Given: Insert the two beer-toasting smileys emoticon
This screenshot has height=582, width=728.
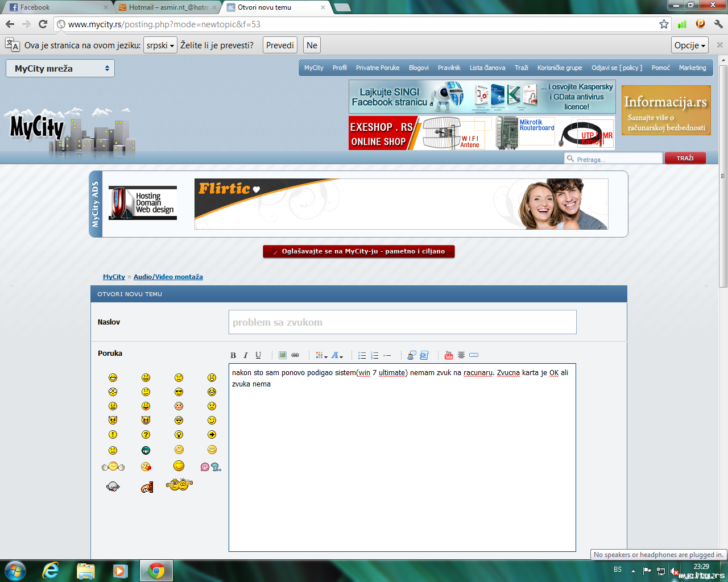Looking at the screenshot, I should pos(180,484).
